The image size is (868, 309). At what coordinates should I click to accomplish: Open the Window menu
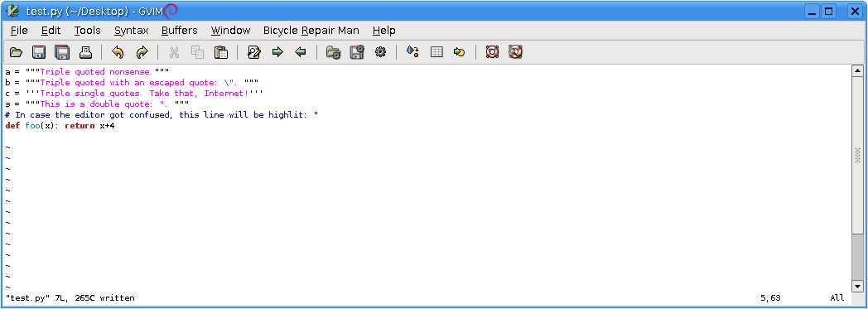pos(230,31)
